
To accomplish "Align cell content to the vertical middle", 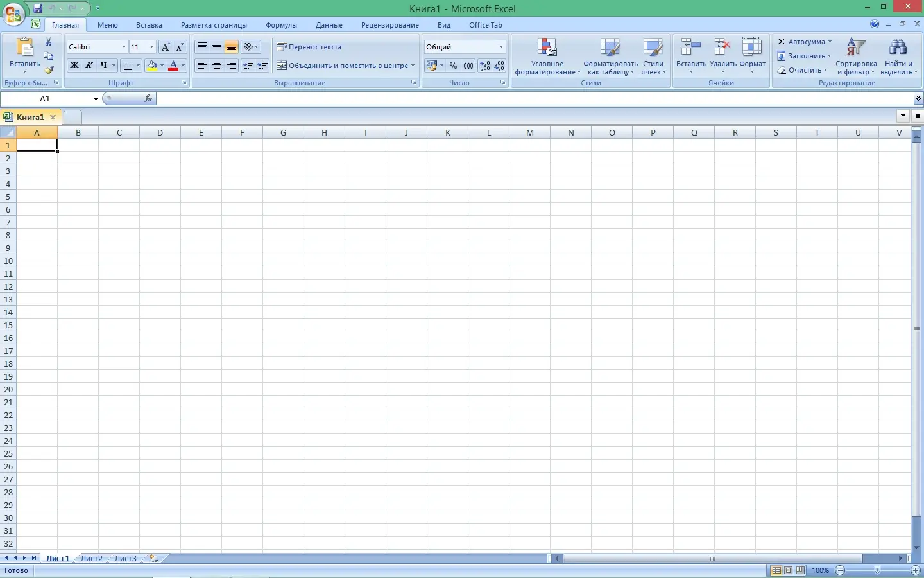I will [x=217, y=47].
